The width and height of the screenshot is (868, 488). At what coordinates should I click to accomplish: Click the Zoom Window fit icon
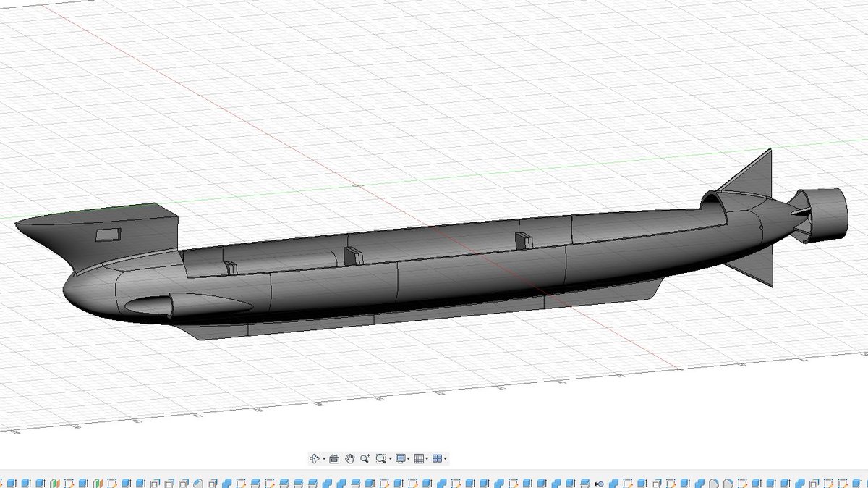tap(380, 458)
